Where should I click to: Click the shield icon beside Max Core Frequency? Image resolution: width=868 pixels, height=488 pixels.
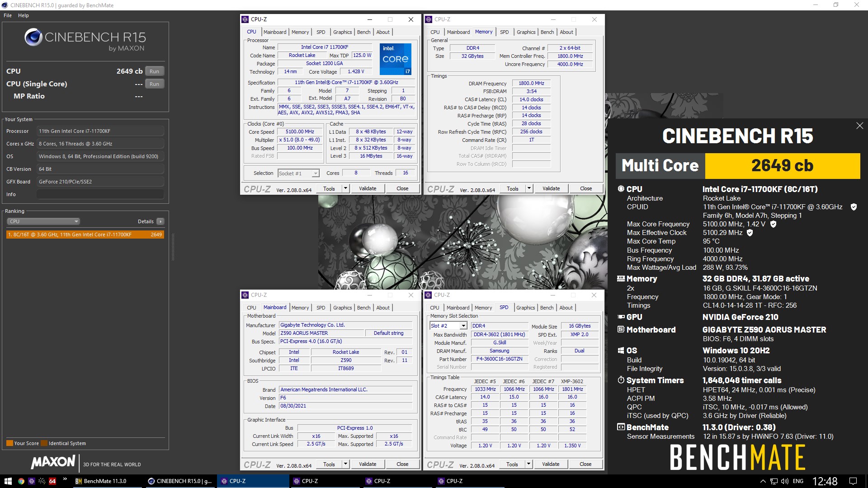pyautogui.click(x=773, y=224)
